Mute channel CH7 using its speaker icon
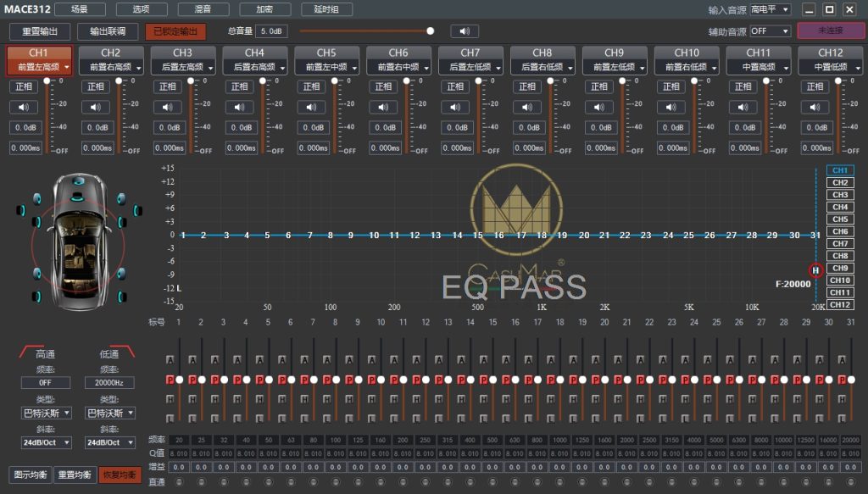The height and width of the screenshot is (494, 868). [x=455, y=107]
